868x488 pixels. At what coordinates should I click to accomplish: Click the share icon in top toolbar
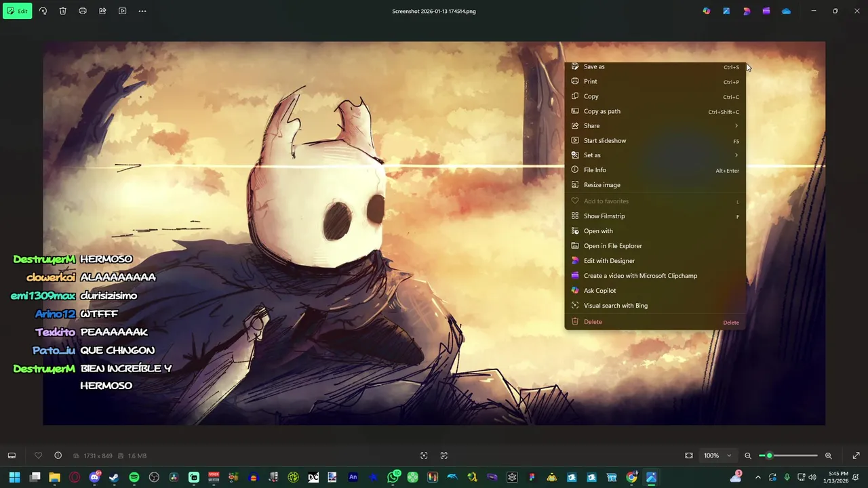point(102,11)
